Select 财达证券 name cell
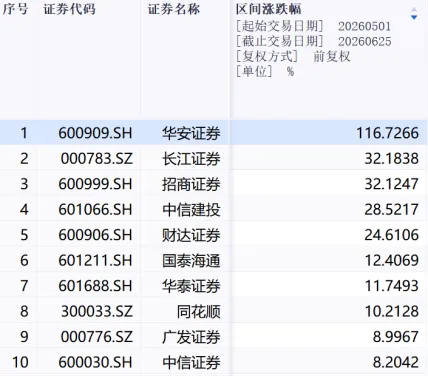 (x=191, y=235)
